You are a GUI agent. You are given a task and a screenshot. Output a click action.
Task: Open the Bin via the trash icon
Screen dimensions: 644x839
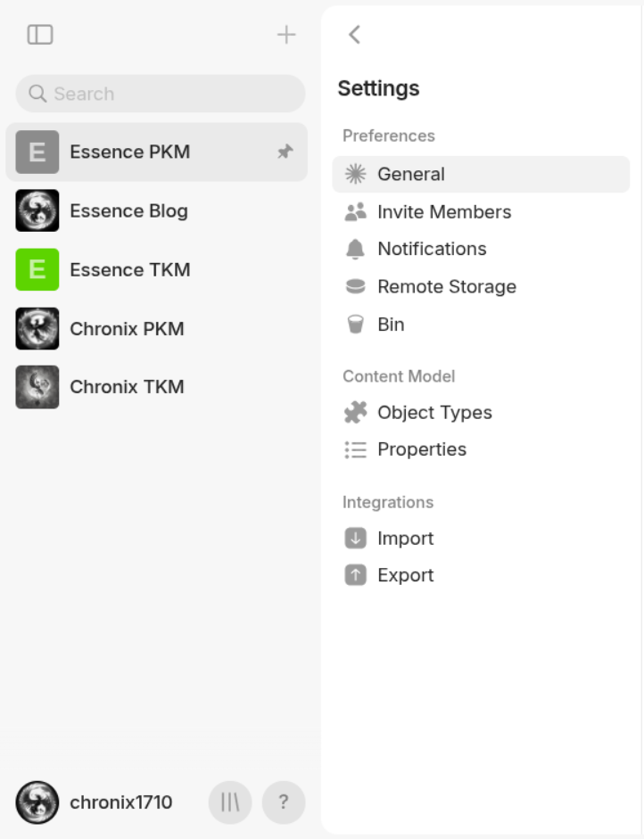(x=355, y=324)
